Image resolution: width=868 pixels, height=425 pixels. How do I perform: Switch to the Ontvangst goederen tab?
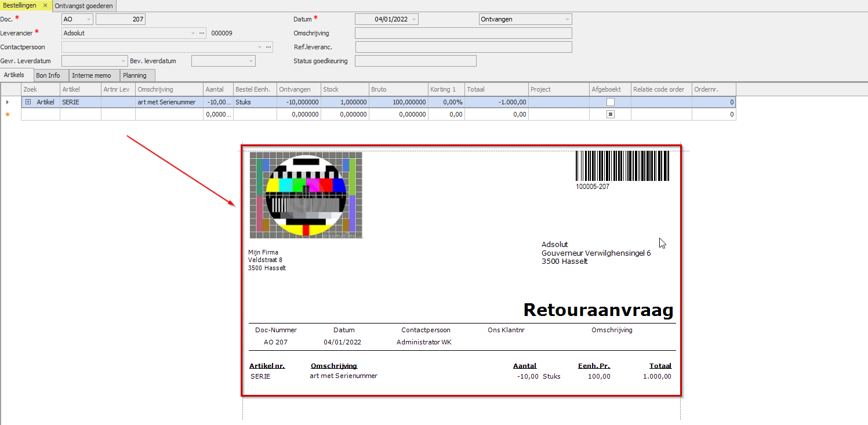tap(84, 5)
